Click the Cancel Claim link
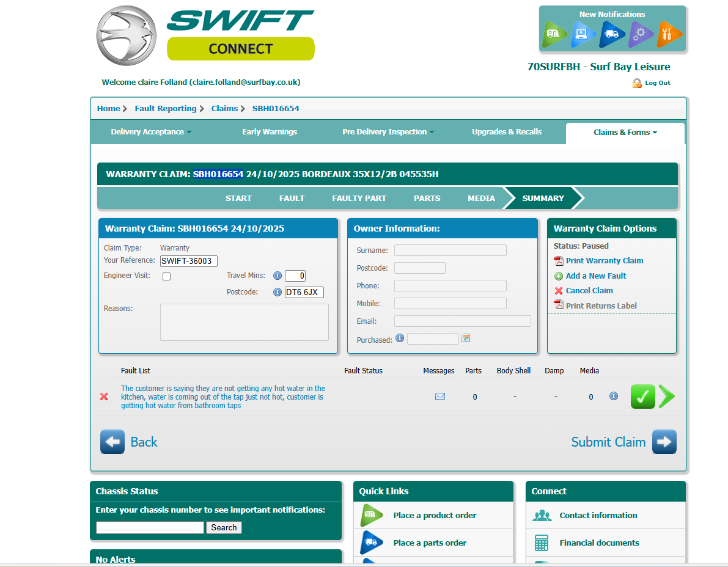Viewport: 728px width, 567px height. (x=589, y=291)
